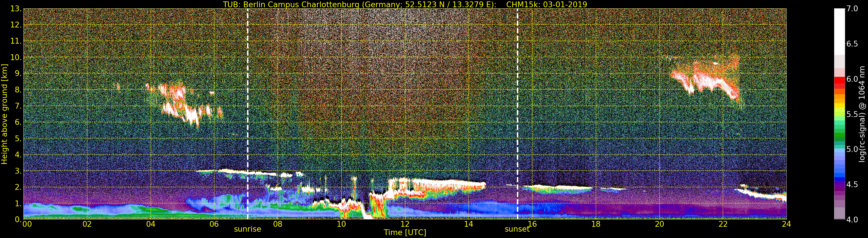Pick the bright red band of the color bar
This screenshot has height=238, width=868.
tap(839, 80)
